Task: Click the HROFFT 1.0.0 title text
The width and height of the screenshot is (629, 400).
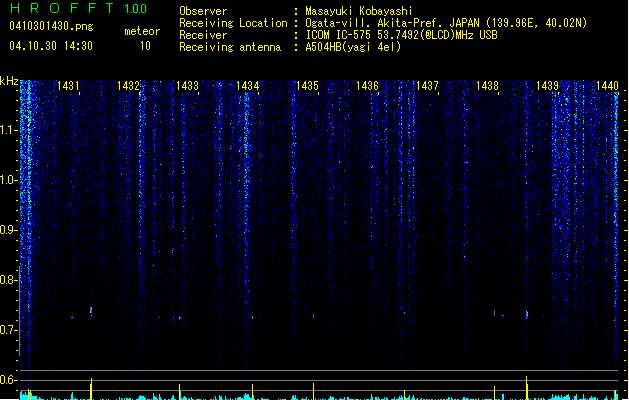Action: [78, 8]
